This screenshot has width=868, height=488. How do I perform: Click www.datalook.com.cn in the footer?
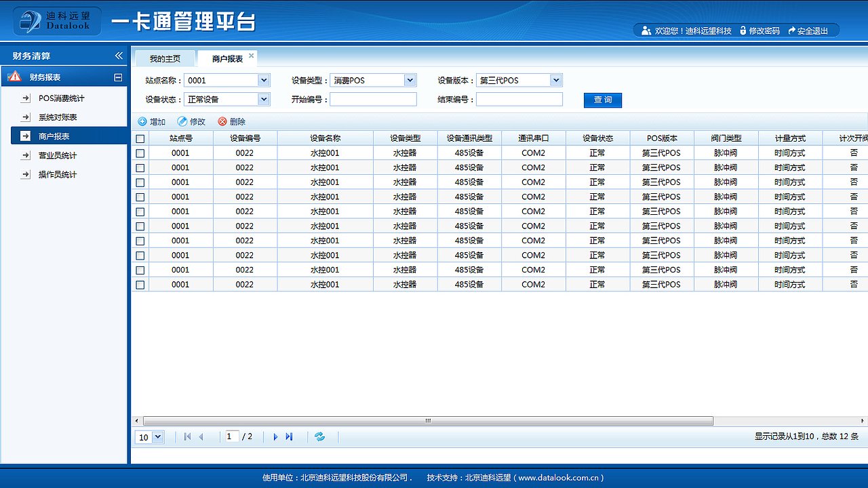coord(560,478)
